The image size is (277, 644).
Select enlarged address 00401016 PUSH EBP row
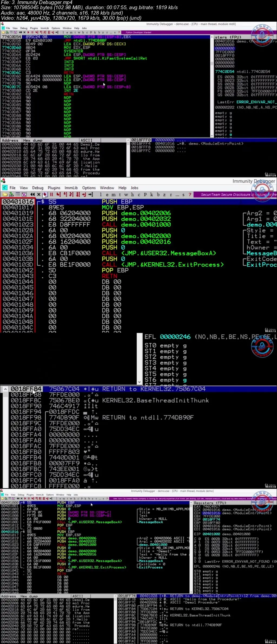point(138,202)
